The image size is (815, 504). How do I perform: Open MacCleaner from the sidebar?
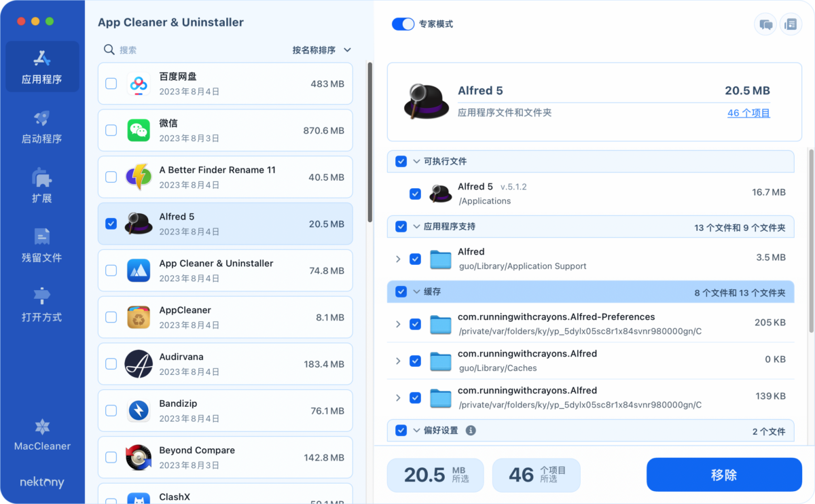[42, 435]
